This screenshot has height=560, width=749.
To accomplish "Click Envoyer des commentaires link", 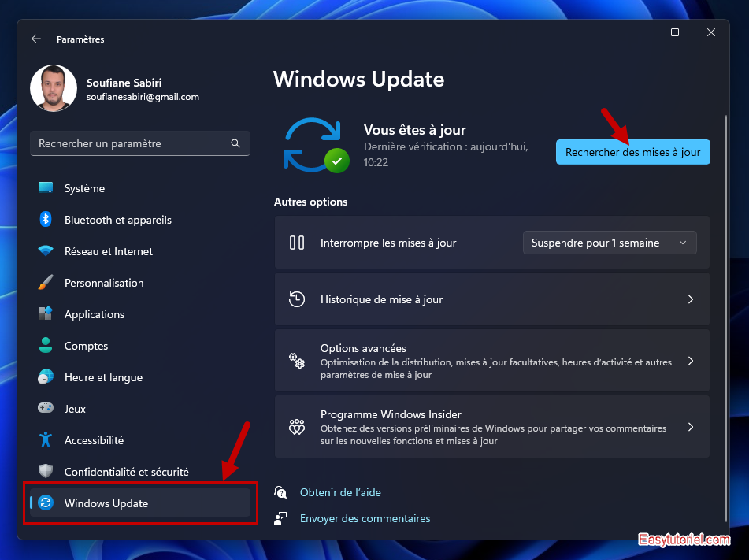I will click(x=365, y=518).
